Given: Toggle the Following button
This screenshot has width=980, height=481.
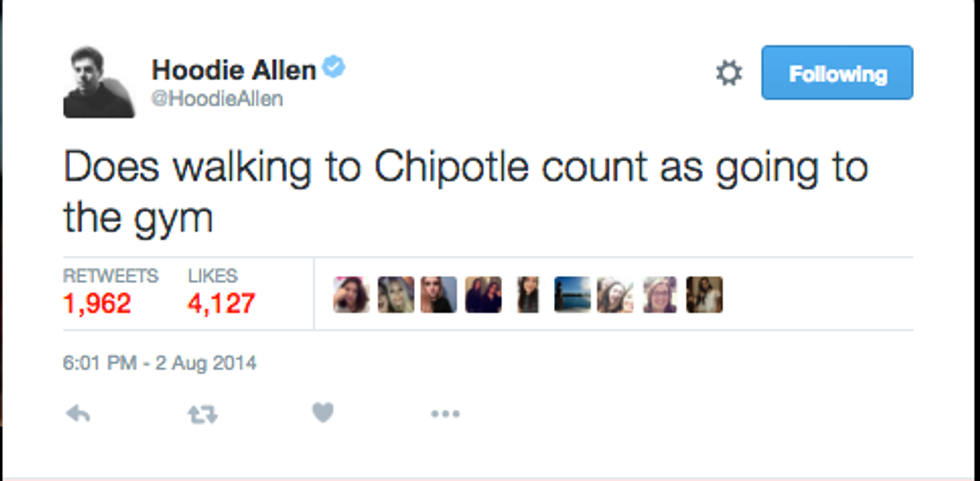Looking at the screenshot, I should tap(837, 73).
